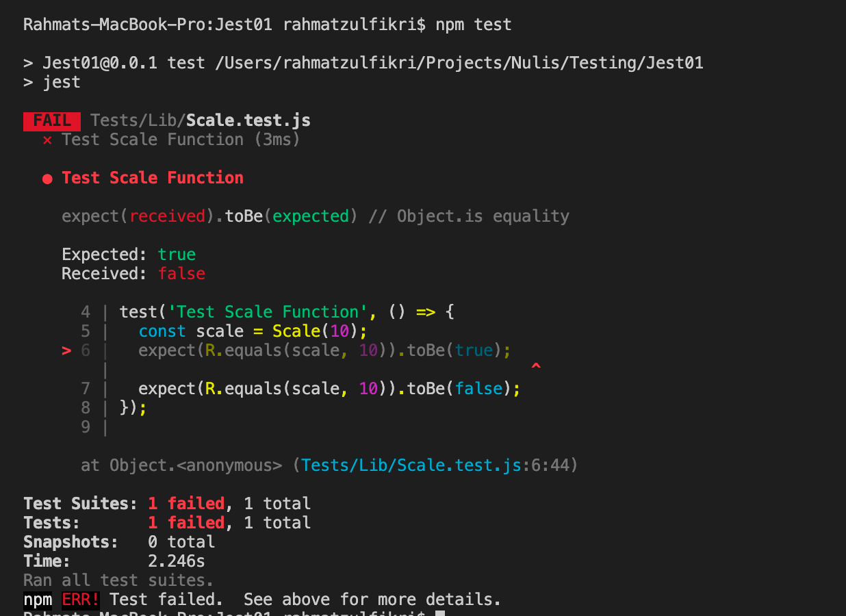Click the red bullet beside Test Scale Function

click(x=47, y=178)
